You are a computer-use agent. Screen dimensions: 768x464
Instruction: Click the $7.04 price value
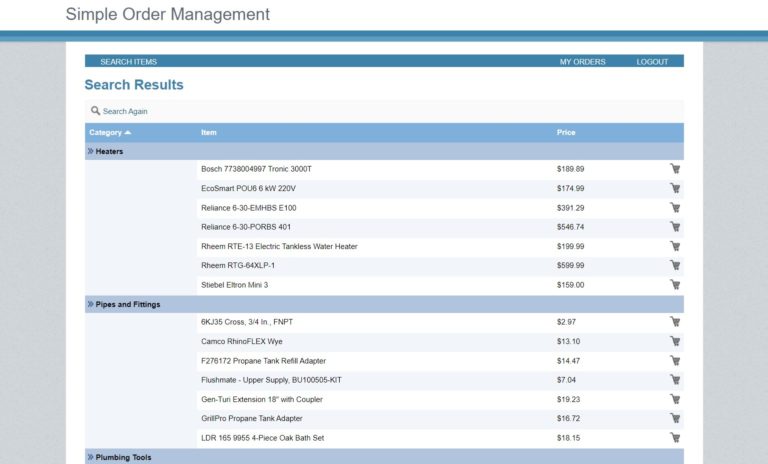point(566,380)
